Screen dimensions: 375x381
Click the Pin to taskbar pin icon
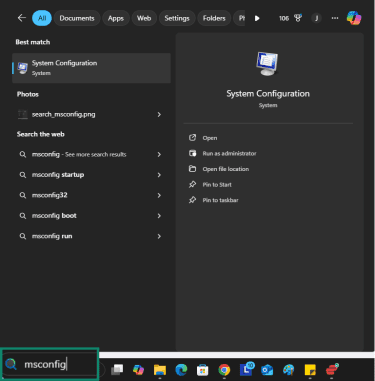click(x=192, y=200)
